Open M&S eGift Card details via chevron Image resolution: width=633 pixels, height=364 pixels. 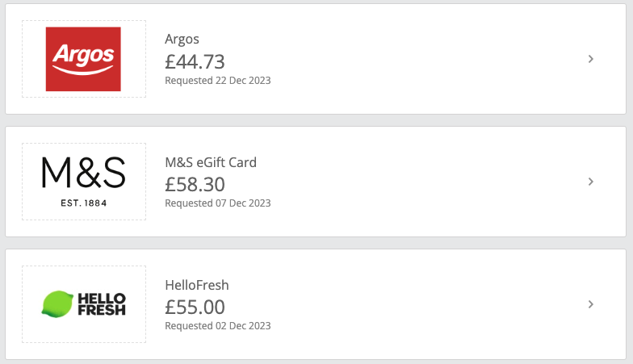tap(591, 182)
